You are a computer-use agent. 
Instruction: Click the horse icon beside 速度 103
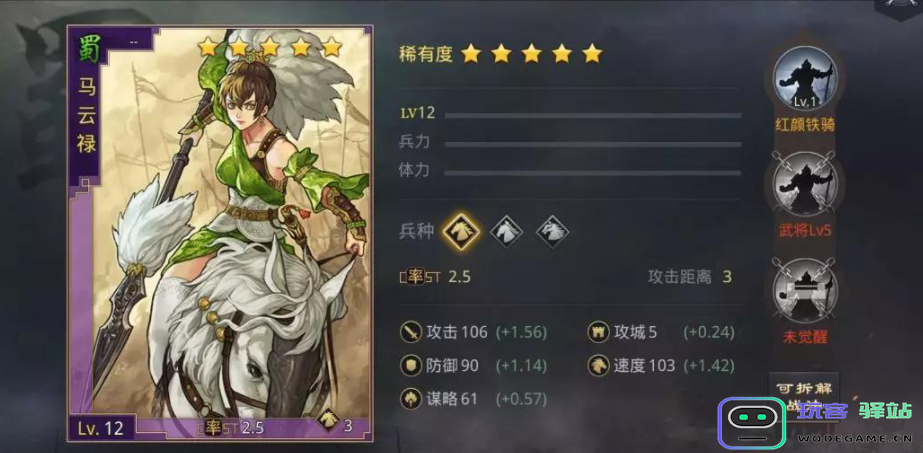tap(598, 366)
